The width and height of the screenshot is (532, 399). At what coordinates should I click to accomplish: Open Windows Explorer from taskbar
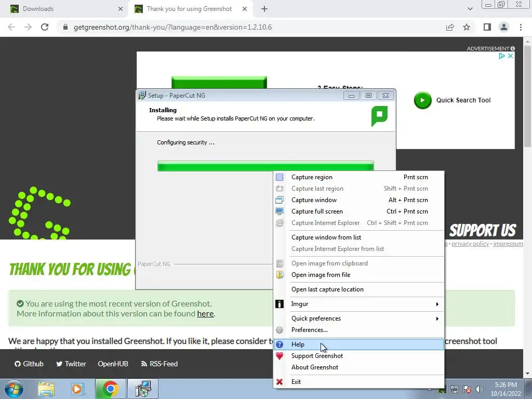click(46, 389)
